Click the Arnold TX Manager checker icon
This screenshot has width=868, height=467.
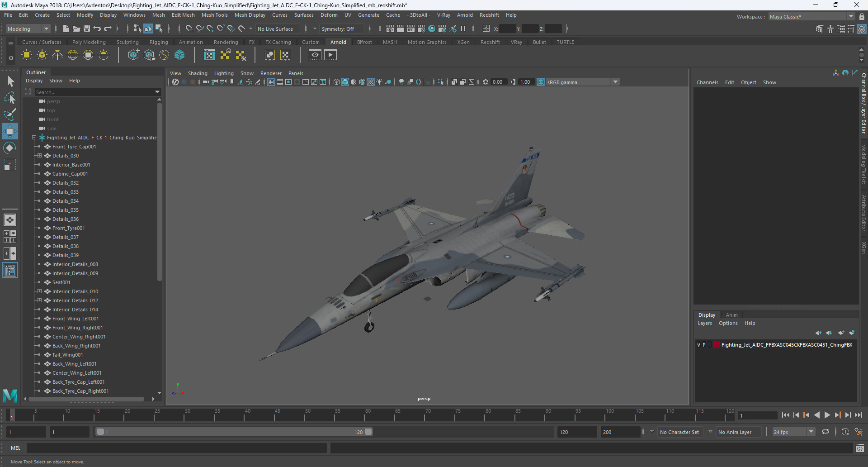pos(209,55)
